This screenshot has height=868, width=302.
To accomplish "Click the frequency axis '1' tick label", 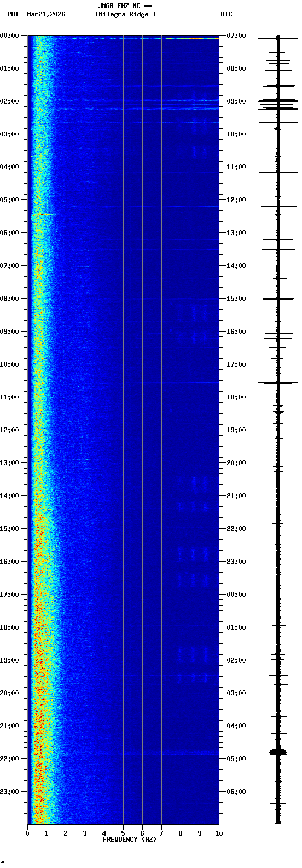I will click(x=47, y=833).
